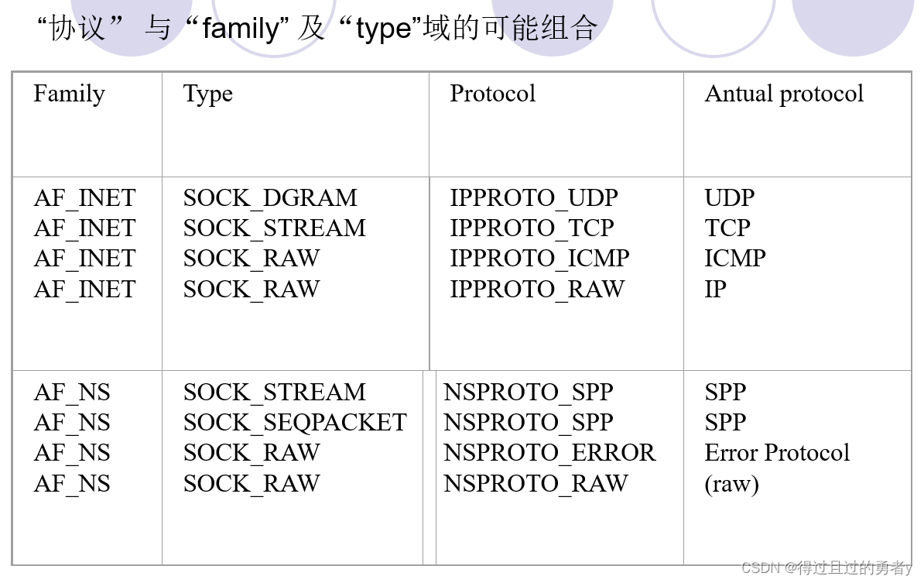The width and height of the screenshot is (924, 583).
Task: Click the standalone ICMP actual protocol entry
Action: (734, 259)
